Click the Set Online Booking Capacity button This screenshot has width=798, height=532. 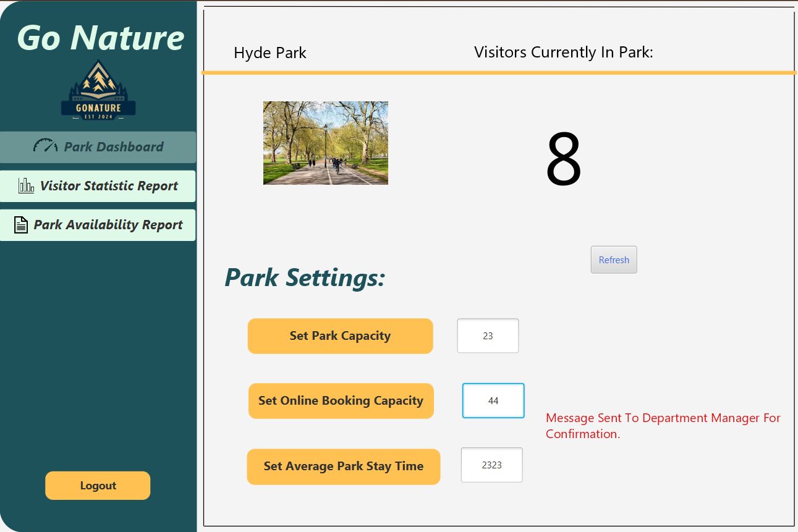click(341, 401)
